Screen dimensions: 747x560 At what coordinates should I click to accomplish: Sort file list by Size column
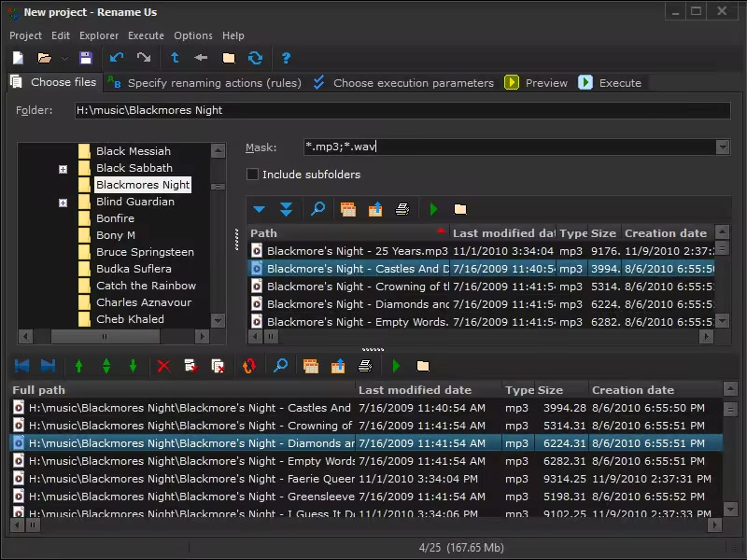coord(561,390)
